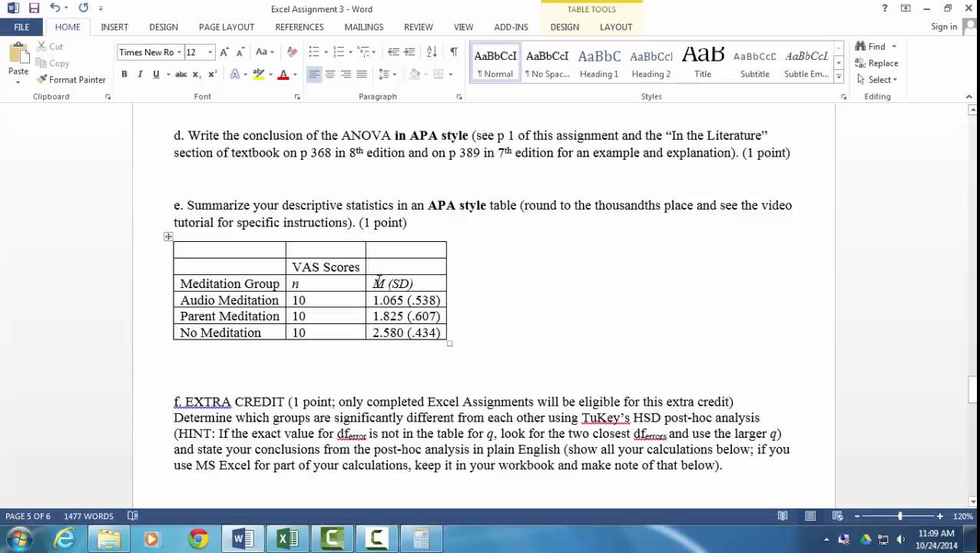This screenshot has width=980, height=553.
Task: Open the Change Case dropdown
Action: [265, 52]
